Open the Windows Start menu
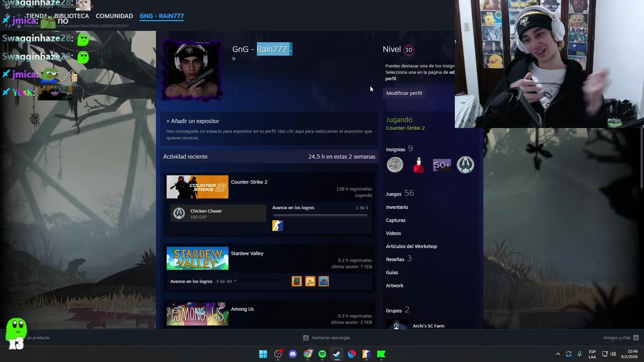Viewport: 644px width, 362px height. (263, 354)
